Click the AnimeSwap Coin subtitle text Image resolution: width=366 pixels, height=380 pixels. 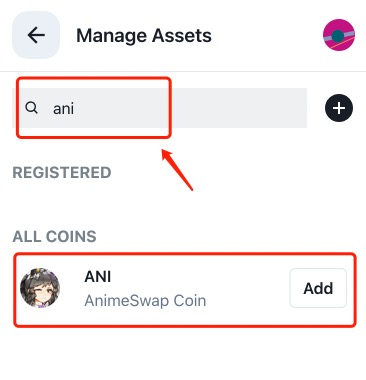(x=145, y=301)
